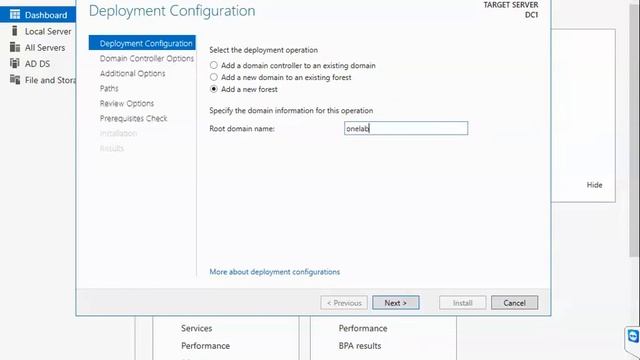Click the disabled Previous button

tap(344, 303)
